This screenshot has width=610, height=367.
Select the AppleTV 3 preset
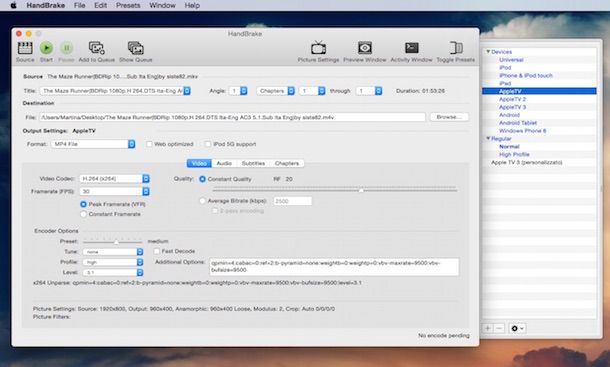tap(512, 107)
